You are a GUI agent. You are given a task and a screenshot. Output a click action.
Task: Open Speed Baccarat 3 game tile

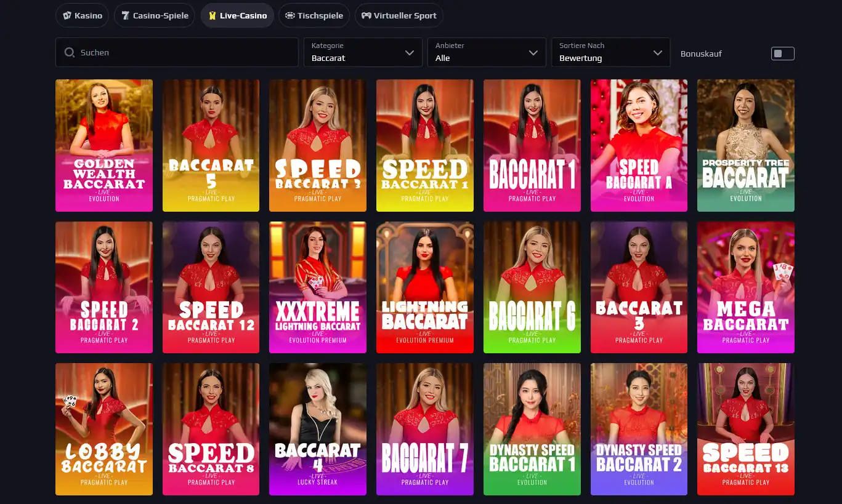click(318, 145)
